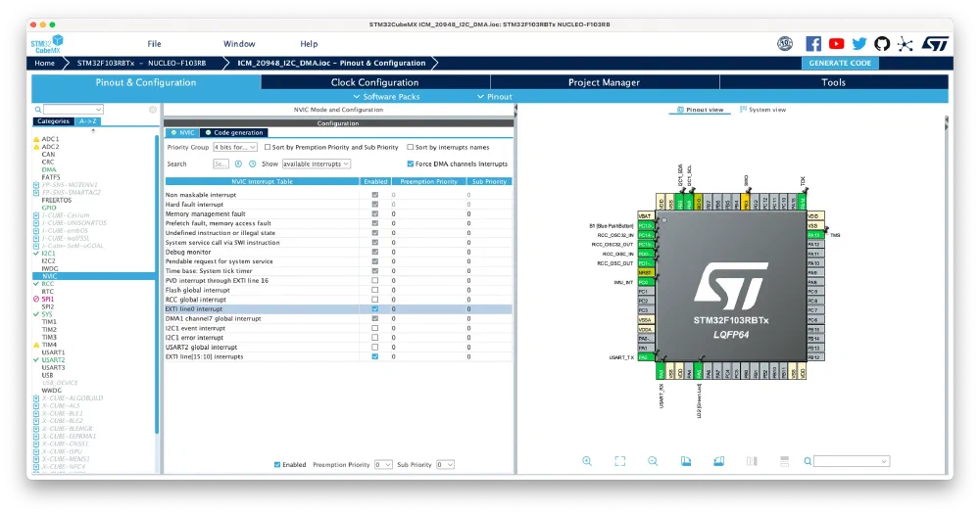Switch to the Clock Configuration tab

pyautogui.click(x=374, y=82)
